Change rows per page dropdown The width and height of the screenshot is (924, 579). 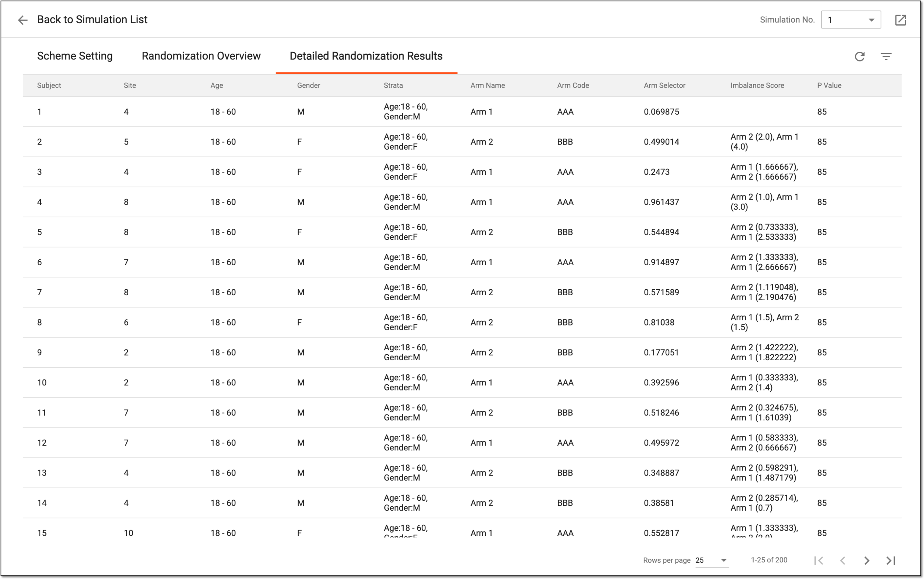711,560
